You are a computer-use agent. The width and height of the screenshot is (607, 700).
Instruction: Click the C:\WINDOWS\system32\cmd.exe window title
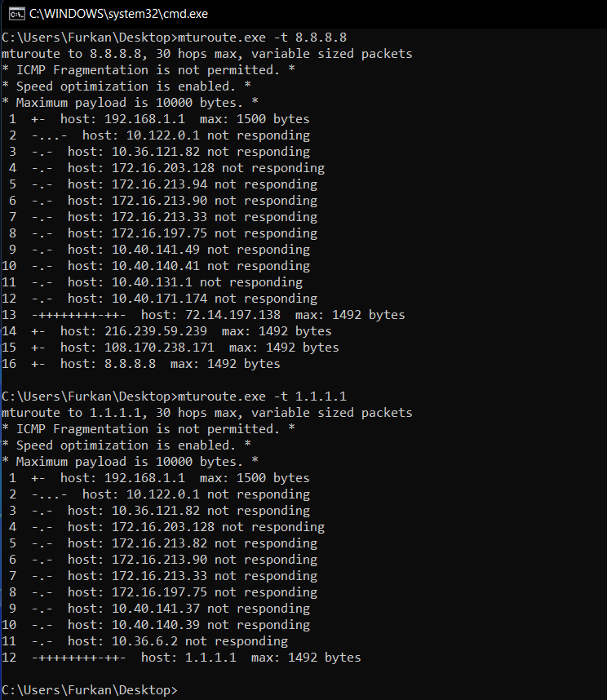click(119, 14)
